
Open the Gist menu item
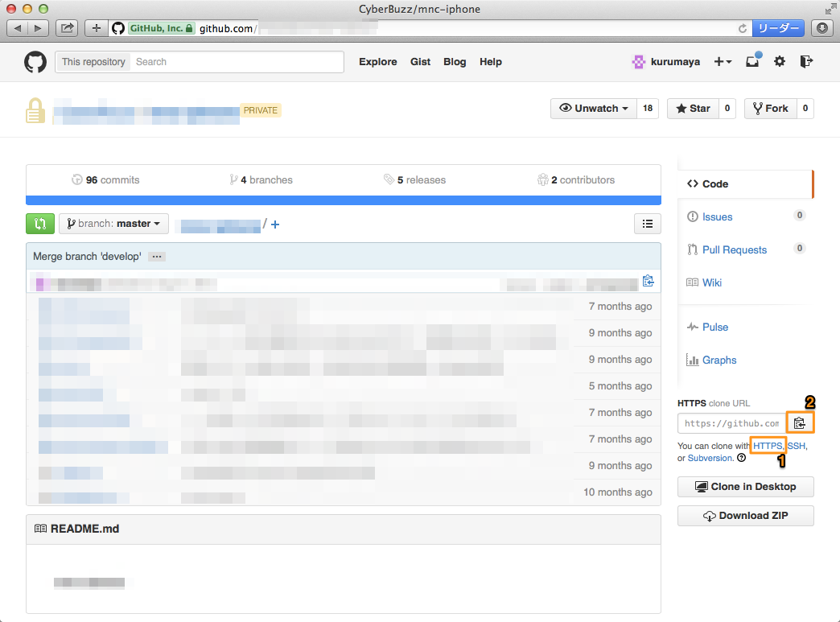click(x=420, y=62)
